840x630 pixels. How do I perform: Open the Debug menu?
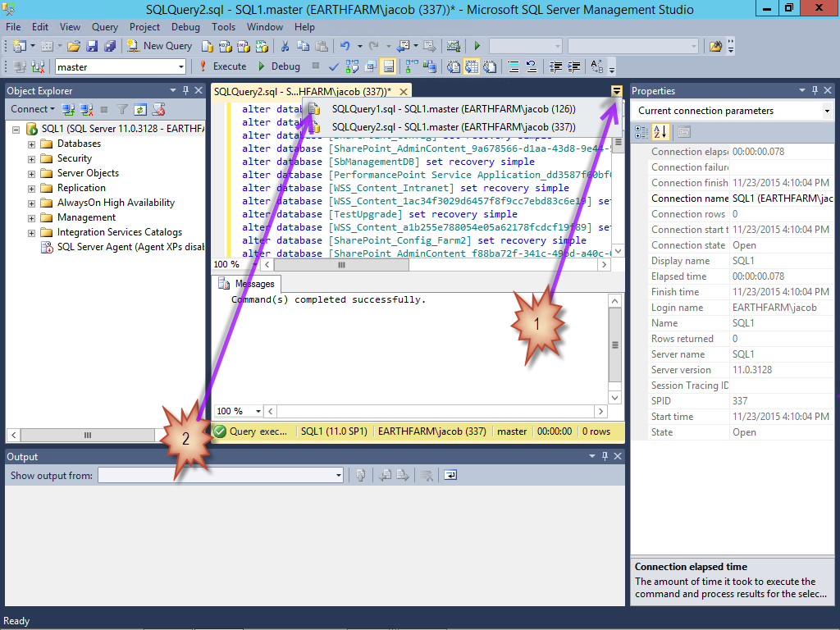(185, 27)
